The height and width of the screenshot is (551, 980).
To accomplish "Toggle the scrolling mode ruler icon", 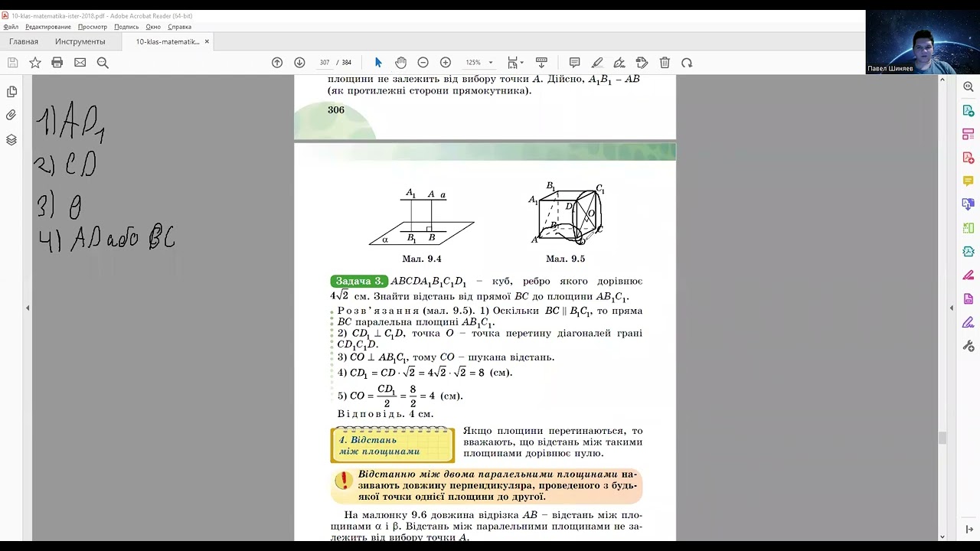I will pos(541,63).
